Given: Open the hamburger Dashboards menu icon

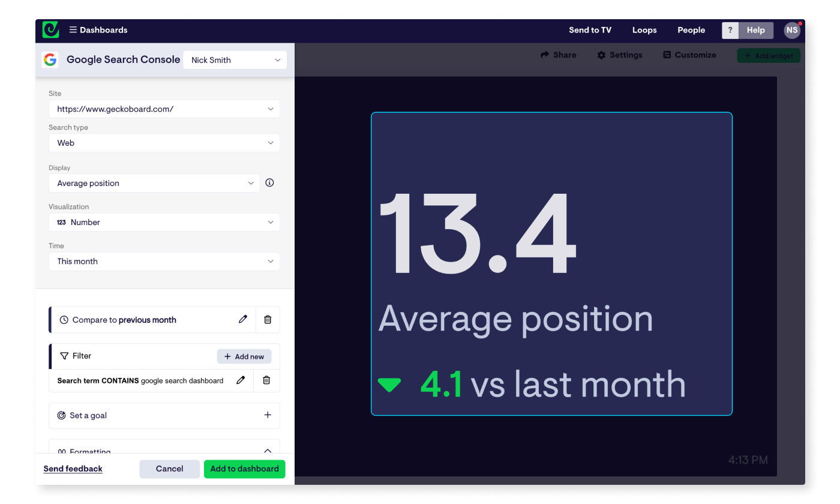Looking at the screenshot, I should [73, 29].
